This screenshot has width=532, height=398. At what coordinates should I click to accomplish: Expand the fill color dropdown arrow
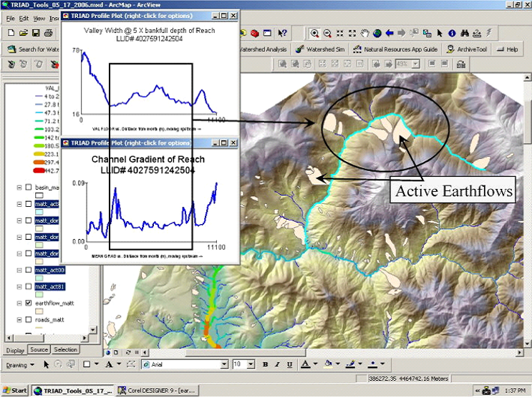click(x=338, y=364)
